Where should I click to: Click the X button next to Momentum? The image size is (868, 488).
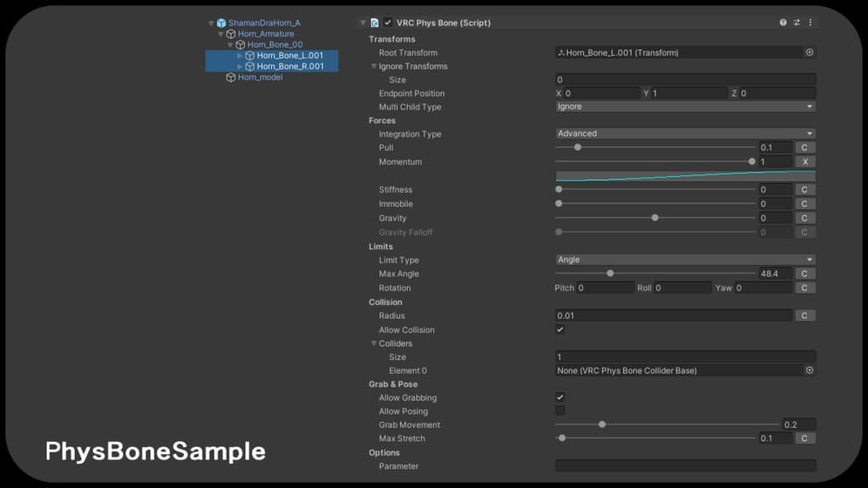pos(804,162)
